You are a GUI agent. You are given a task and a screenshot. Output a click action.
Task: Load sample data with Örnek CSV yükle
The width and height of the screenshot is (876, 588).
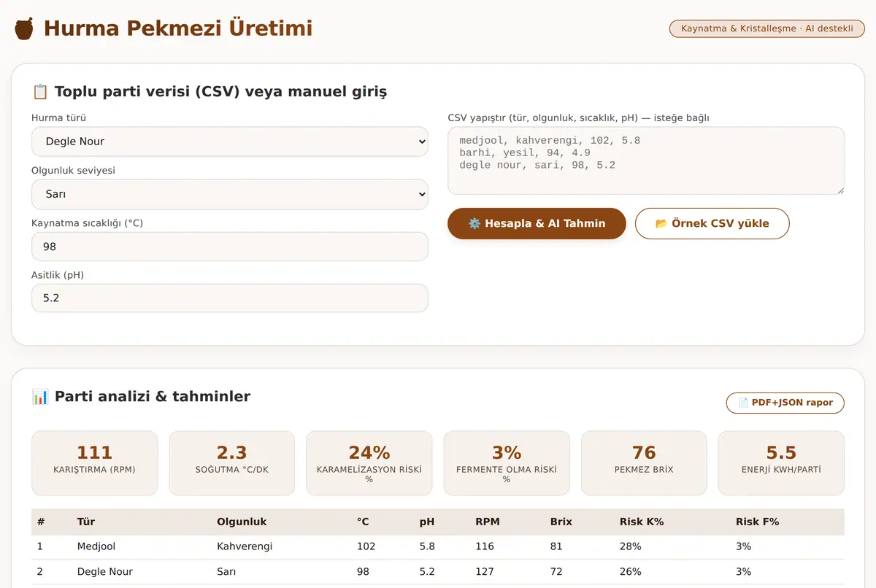[712, 223]
